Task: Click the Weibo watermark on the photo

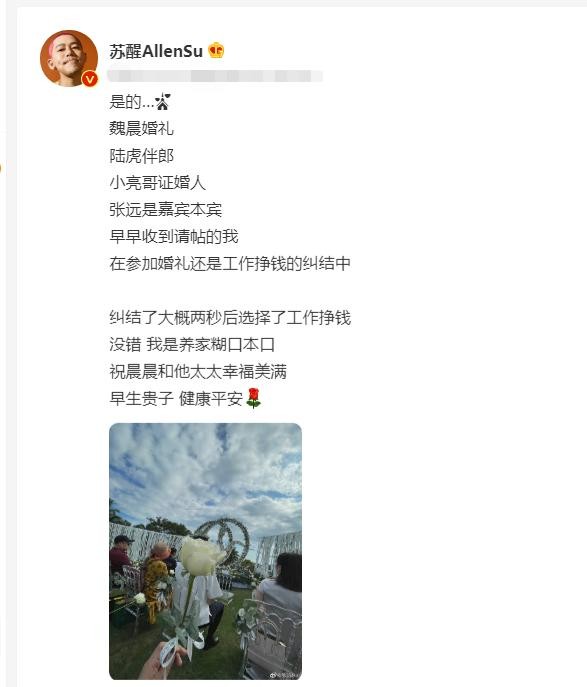Action: point(285,675)
